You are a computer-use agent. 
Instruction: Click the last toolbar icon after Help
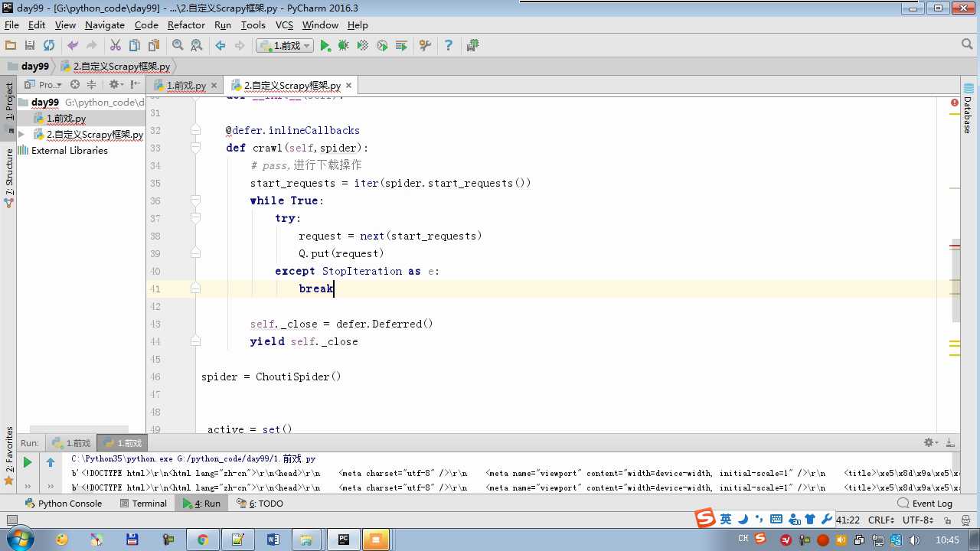(472, 45)
